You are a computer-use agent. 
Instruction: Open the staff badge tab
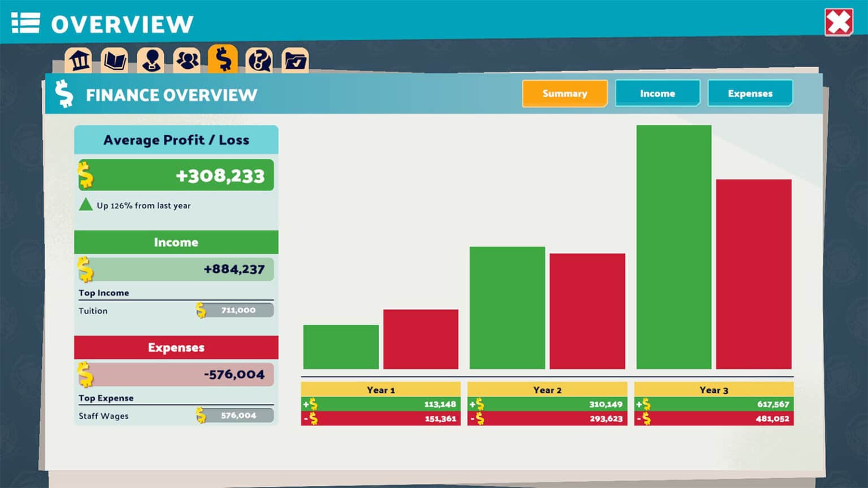pos(151,60)
